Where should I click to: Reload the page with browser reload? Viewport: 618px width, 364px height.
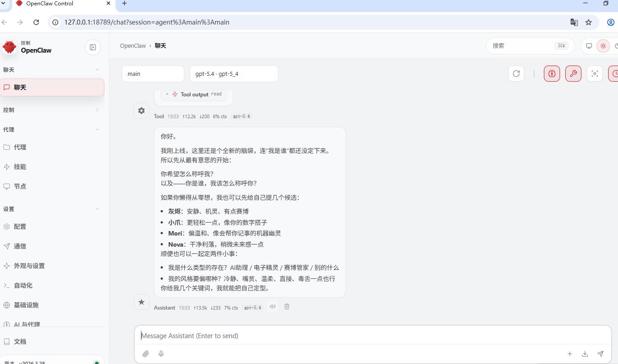click(36, 22)
